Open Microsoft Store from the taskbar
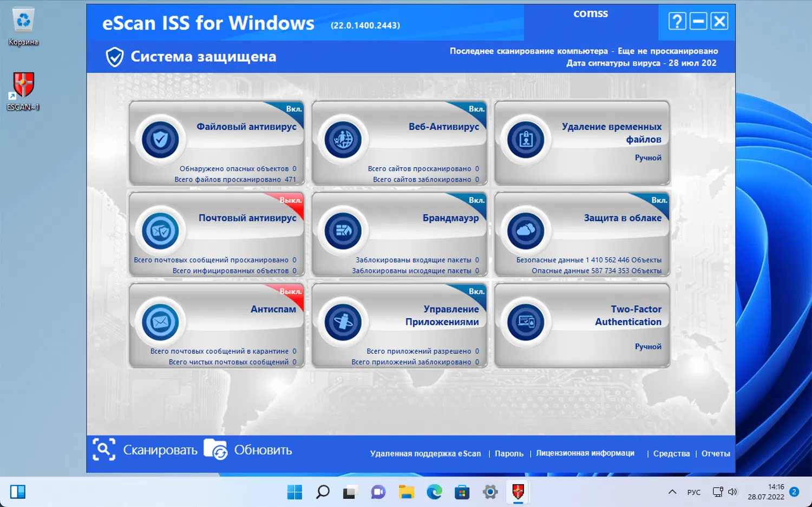812x507 pixels. pyautogui.click(x=462, y=492)
